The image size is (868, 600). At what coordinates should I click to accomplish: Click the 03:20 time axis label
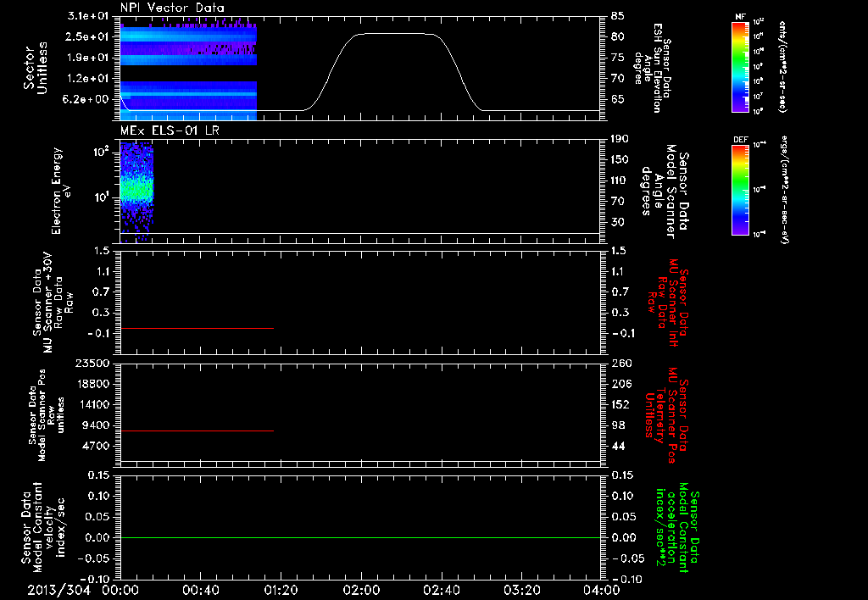[521, 591]
